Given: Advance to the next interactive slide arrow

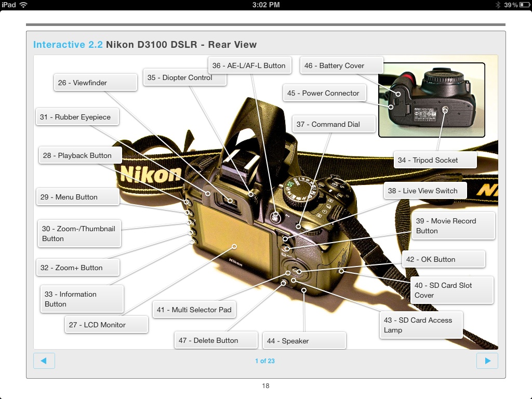Looking at the screenshot, I should point(487,361).
